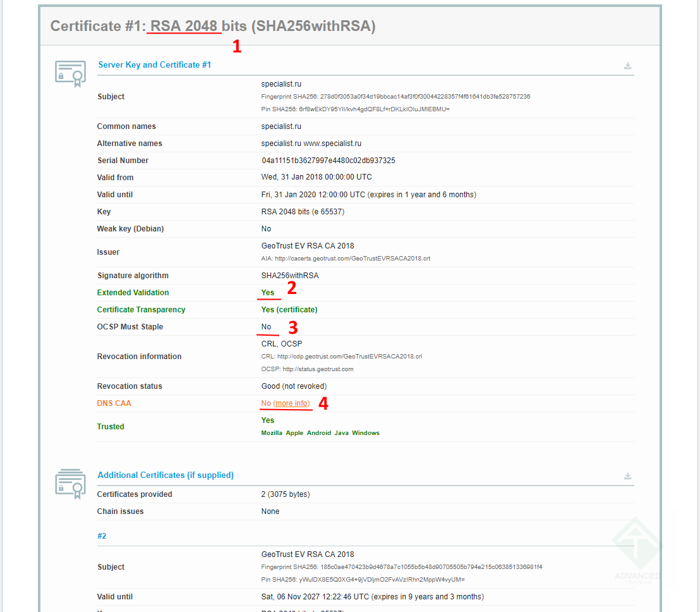Click the OCSP Must Staple 'No' value
Screen dimensions: 700x612
click(x=266, y=327)
